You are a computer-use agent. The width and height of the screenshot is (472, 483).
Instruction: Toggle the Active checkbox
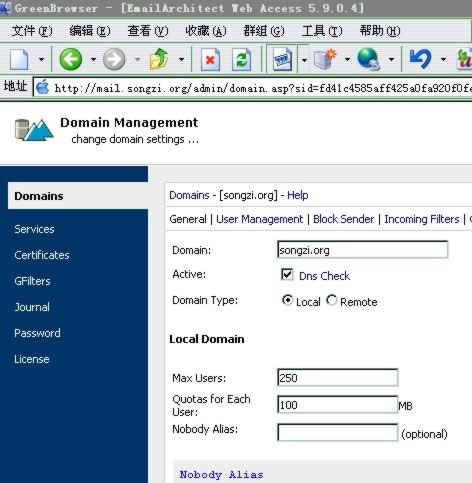287,275
